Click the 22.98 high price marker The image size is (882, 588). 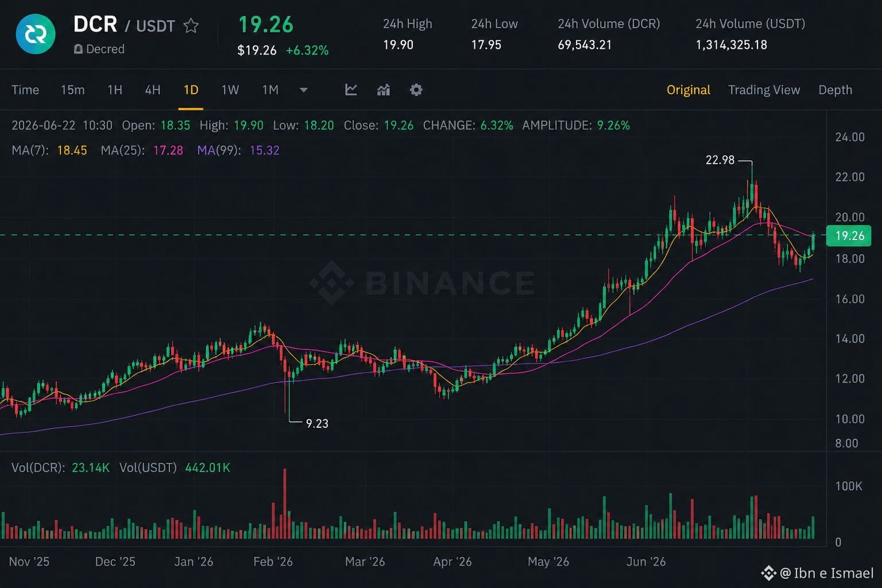[x=720, y=160]
